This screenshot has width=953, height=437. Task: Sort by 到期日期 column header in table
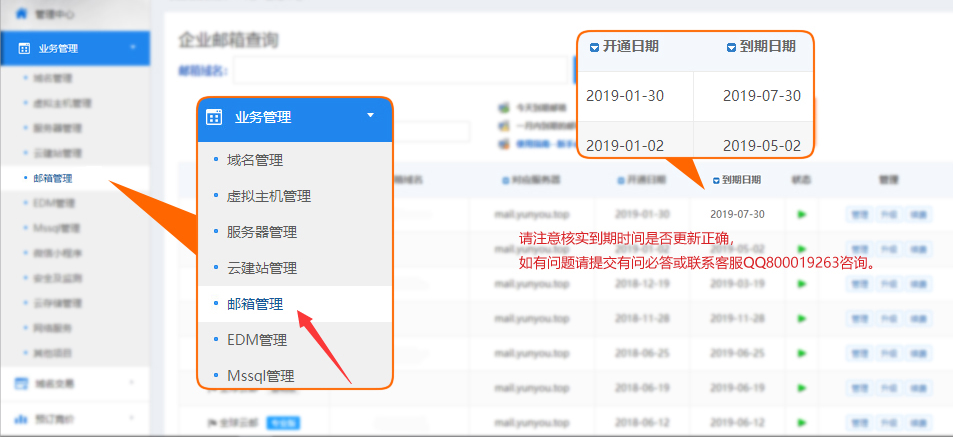[x=738, y=180]
